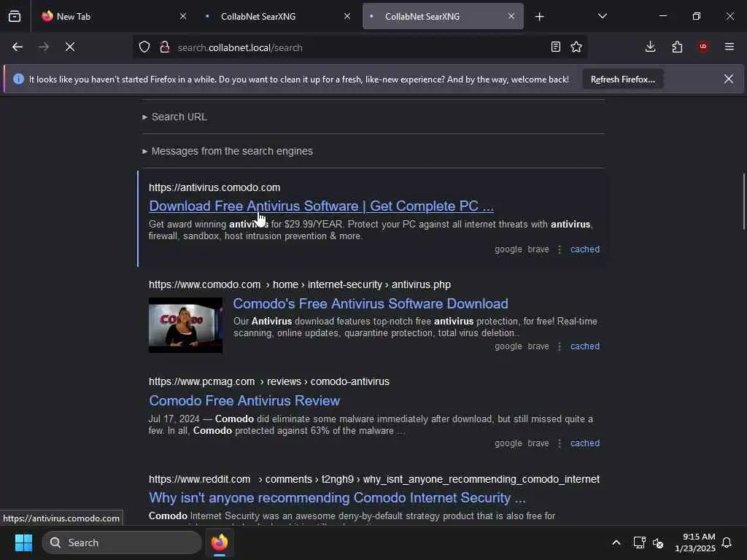Click https://antivirus.comodo.com URL text
This screenshot has height=560, width=747.
point(214,187)
